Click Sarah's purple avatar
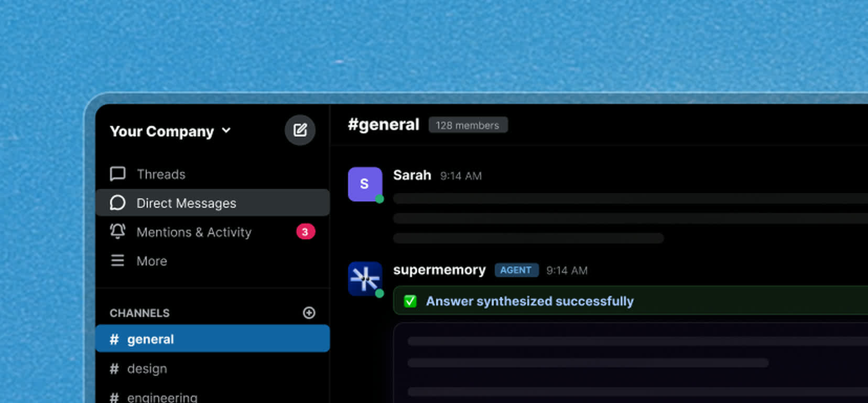The width and height of the screenshot is (868, 403). (365, 184)
